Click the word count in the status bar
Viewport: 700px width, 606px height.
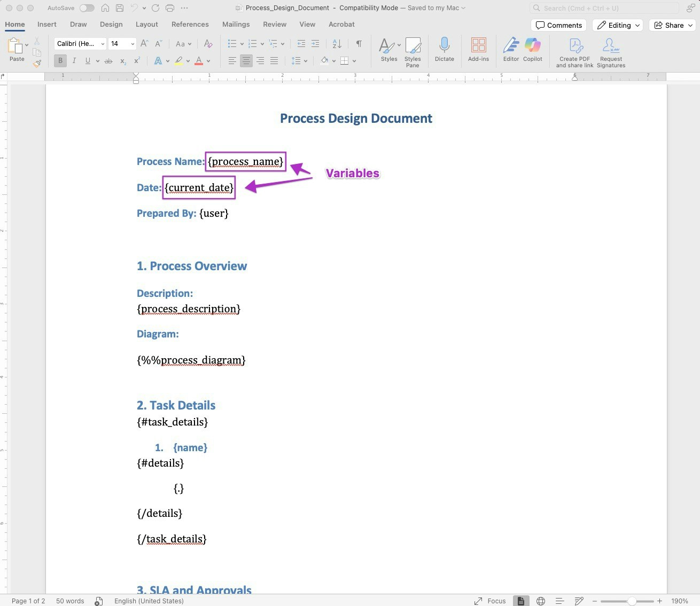pos(70,601)
